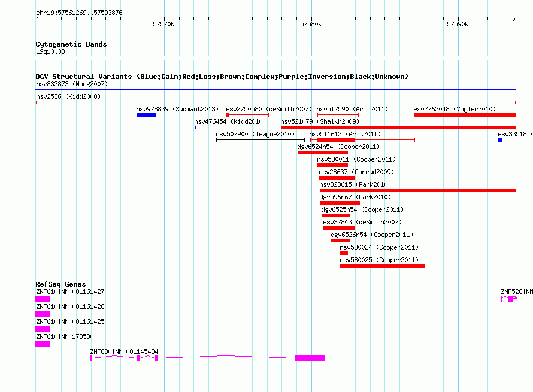Click nsv511613 (Arlt2011) label
533x392 pixels.
(x=345, y=134)
